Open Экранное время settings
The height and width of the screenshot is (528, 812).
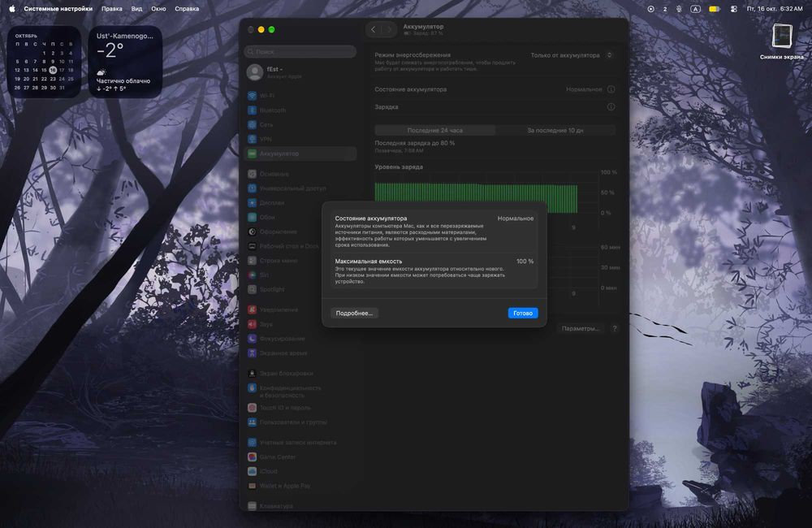[x=300, y=353]
